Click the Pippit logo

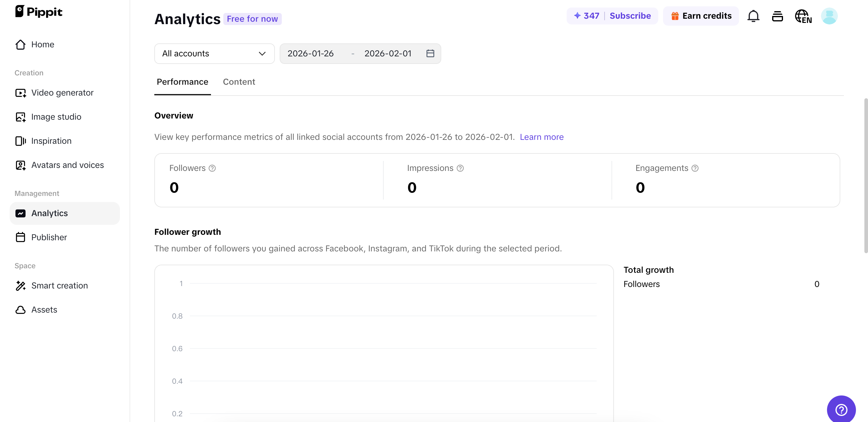tap(39, 11)
